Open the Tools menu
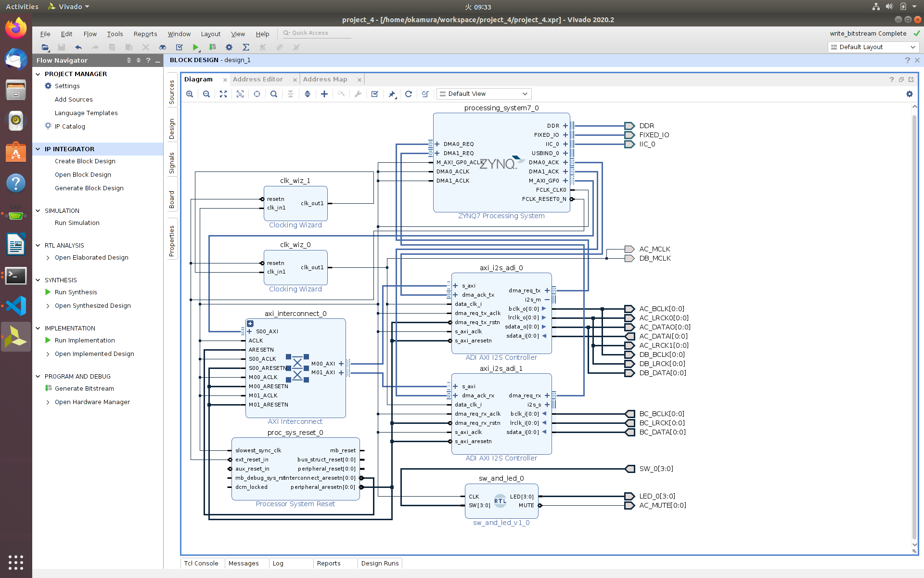The width and height of the screenshot is (924, 578). pos(115,34)
